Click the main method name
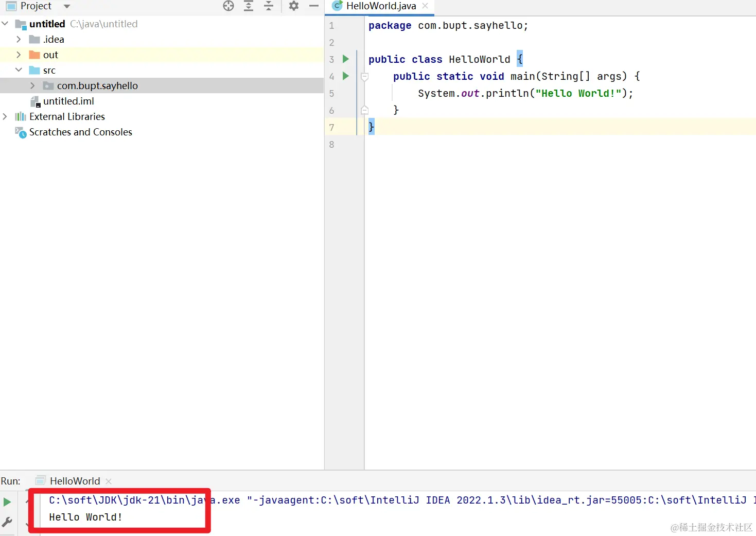The height and width of the screenshot is (536, 756). click(523, 77)
